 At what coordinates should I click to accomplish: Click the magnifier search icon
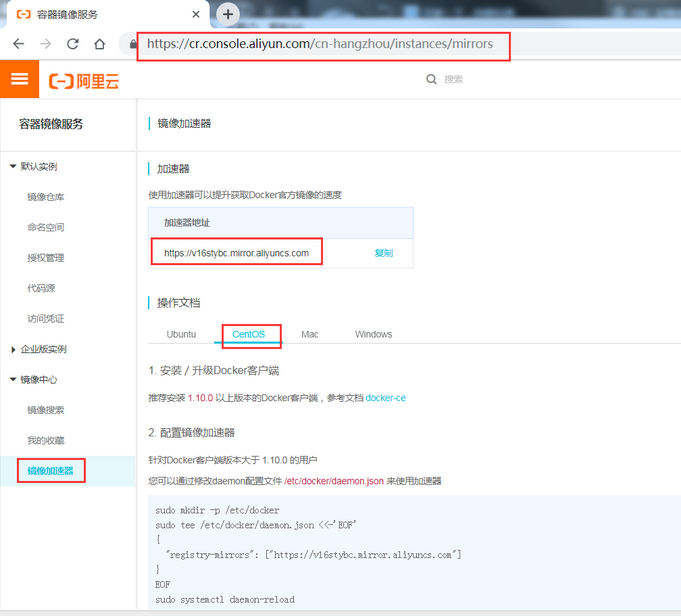(431, 79)
